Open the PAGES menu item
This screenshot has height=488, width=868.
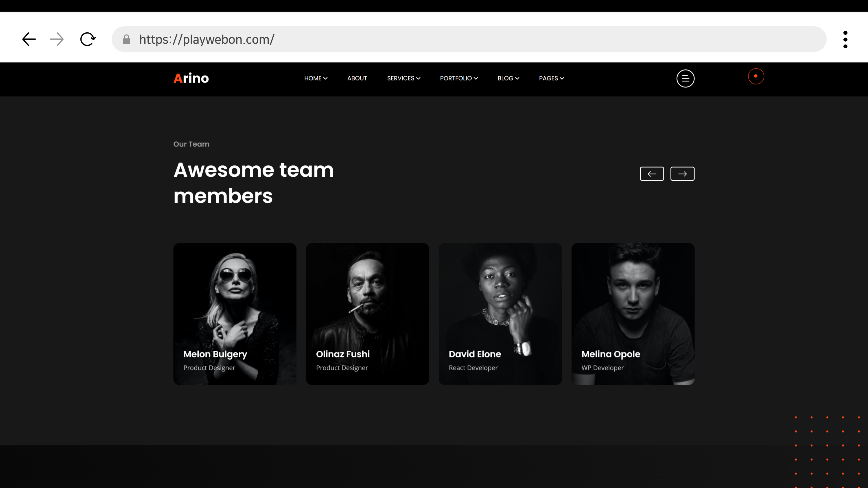551,78
